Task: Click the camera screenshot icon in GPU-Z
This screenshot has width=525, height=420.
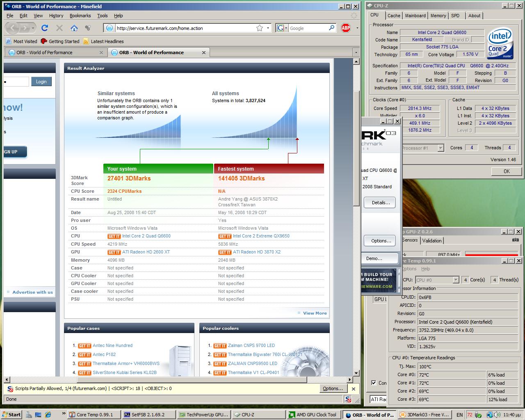Action: (x=516, y=240)
